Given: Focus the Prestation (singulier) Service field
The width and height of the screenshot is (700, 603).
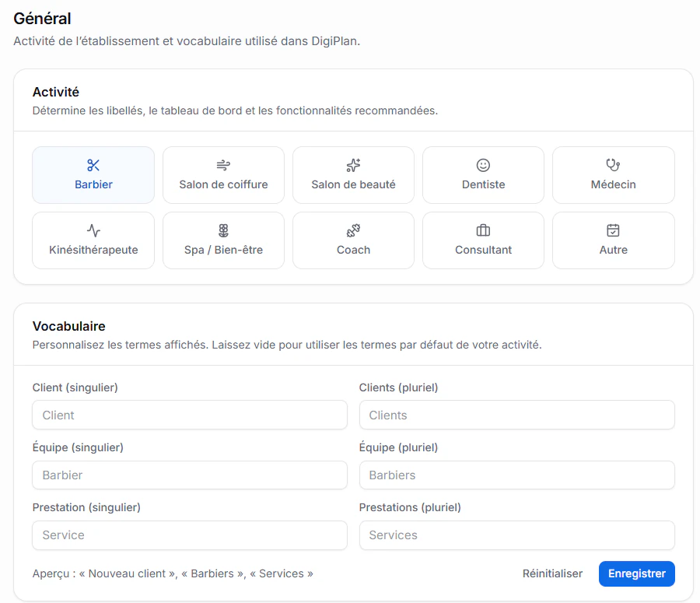Looking at the screenshot, I should tap(190, 535).
